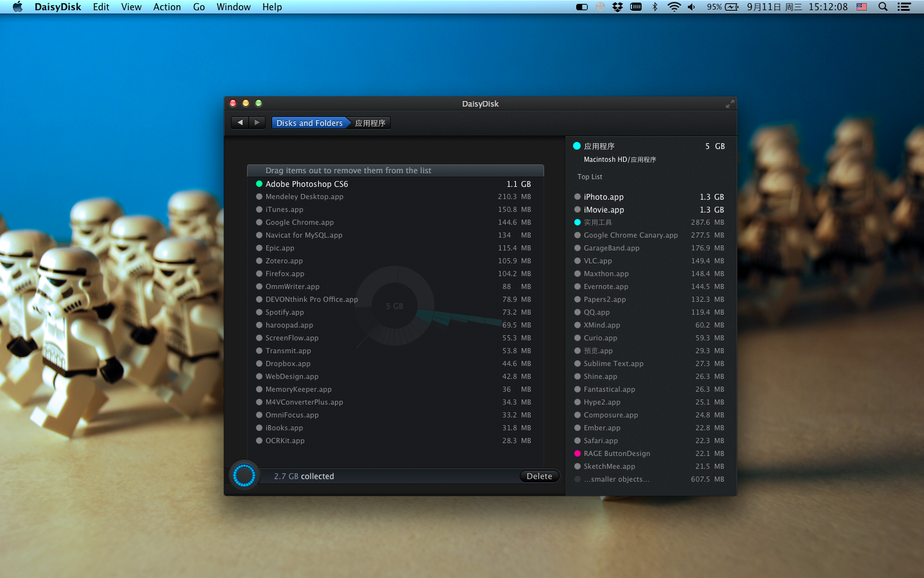Select Evernote.app in Top List
The height and width of the screenshot is (578, 924).
click(x=649, y=286)
